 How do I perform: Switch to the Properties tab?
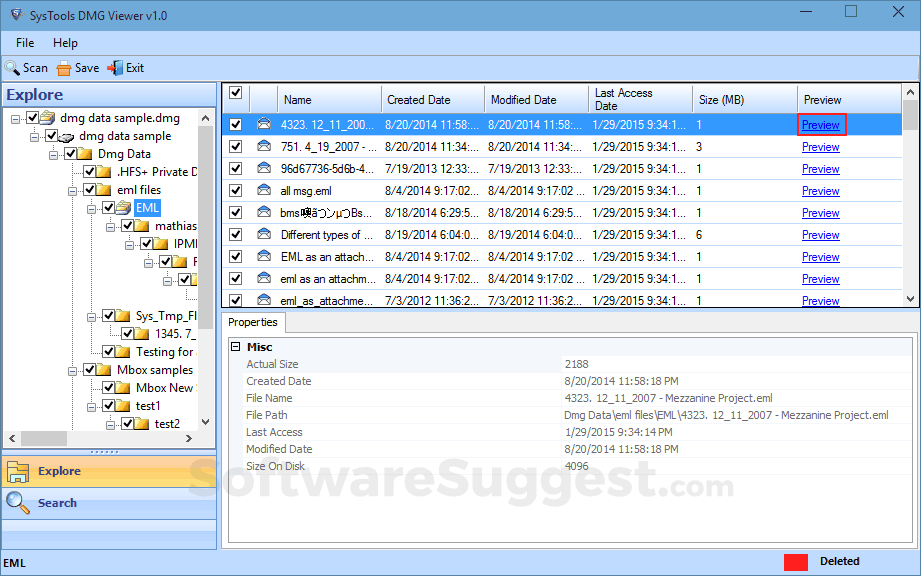[253, 323]
